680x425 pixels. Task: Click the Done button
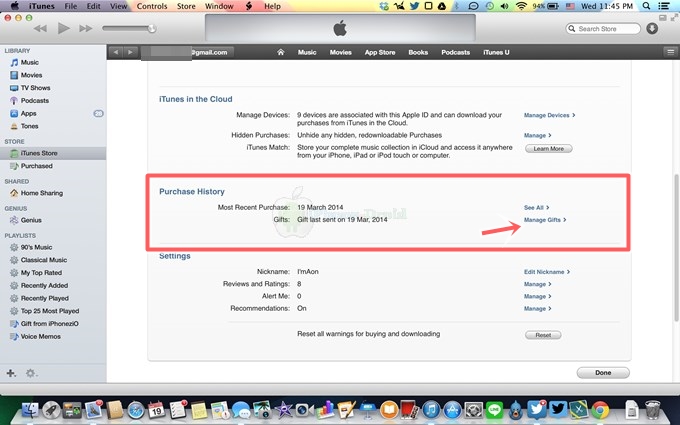[603, 372]
